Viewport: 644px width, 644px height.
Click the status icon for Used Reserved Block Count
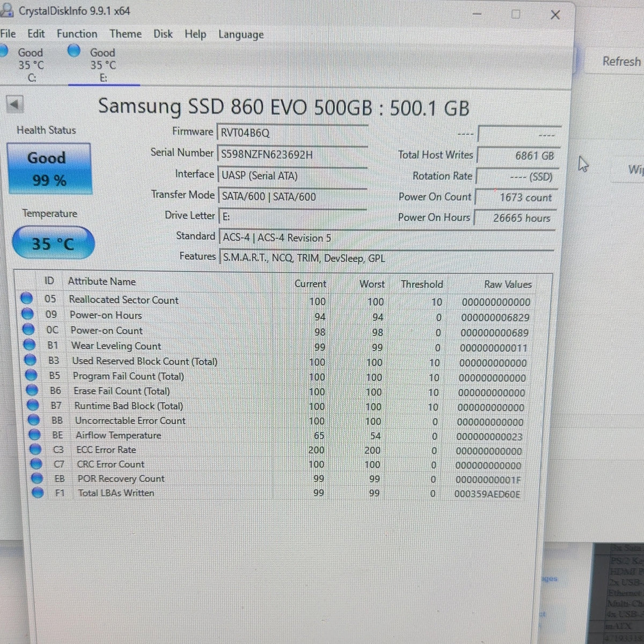(x=31, y=360)
